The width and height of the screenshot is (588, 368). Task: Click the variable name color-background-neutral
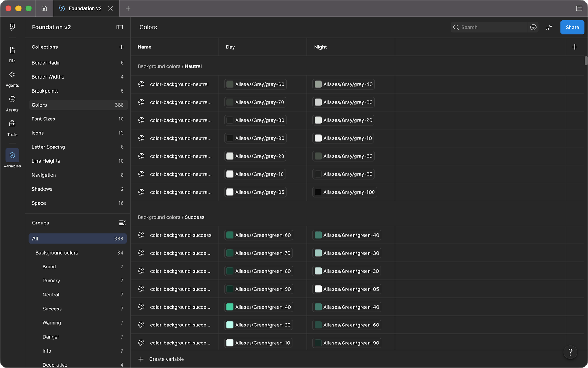click(x=179, y=84)
